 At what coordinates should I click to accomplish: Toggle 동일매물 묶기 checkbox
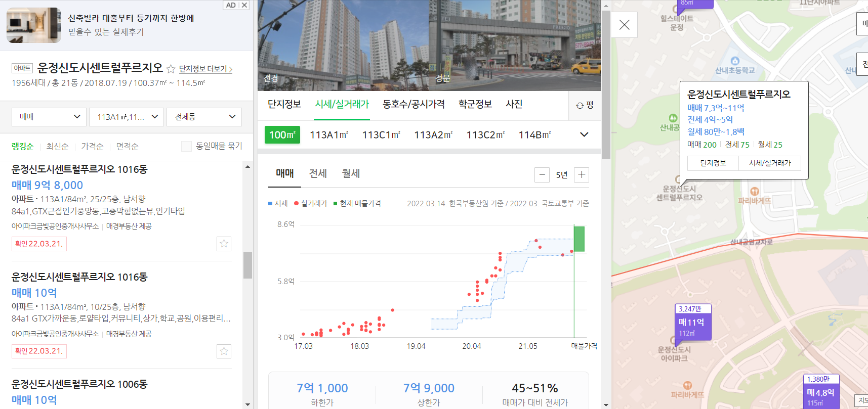186,146
